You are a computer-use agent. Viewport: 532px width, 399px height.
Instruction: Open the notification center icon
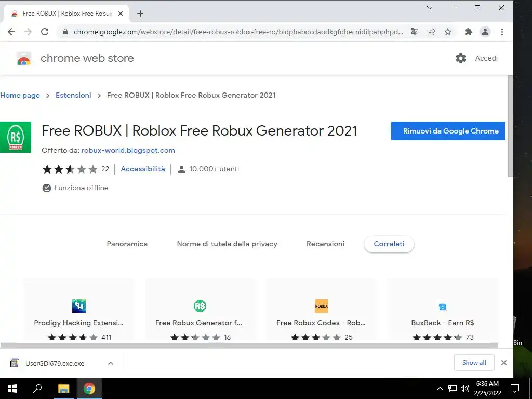tap(515, 389)
